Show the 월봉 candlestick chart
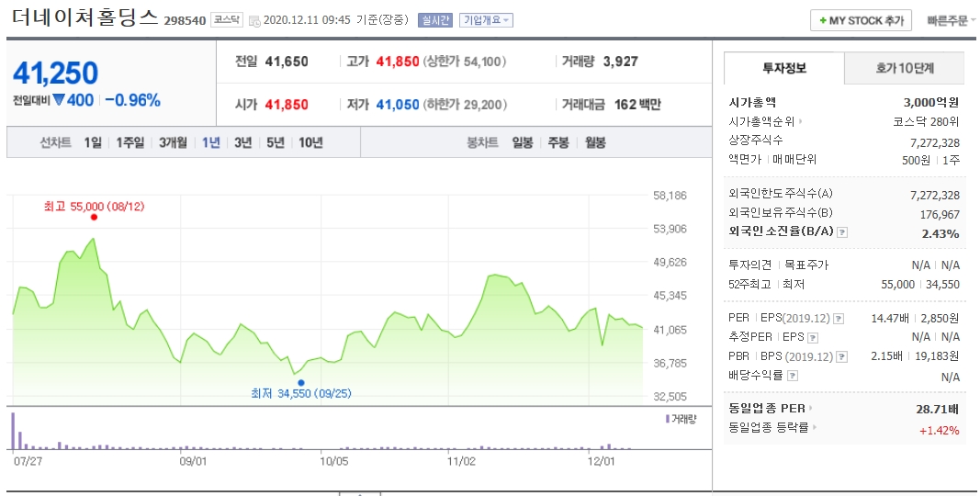The height and width of the screenshot is (496, 980). (595, 142)
